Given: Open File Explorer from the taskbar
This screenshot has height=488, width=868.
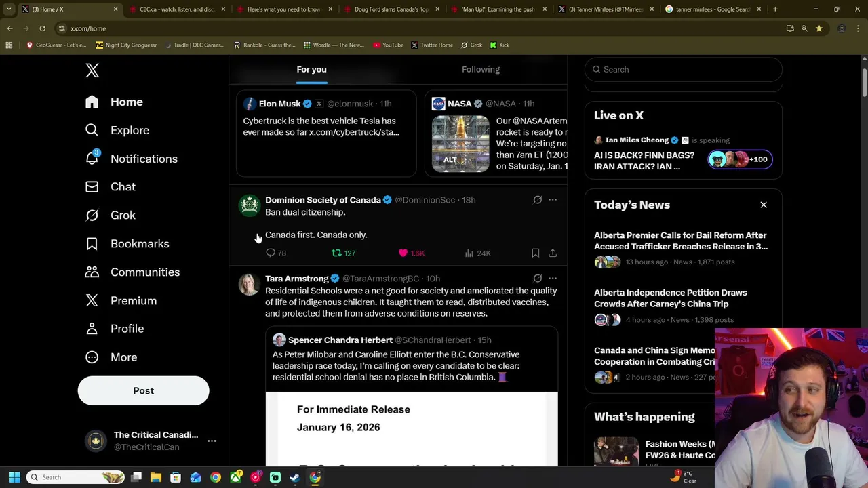Looking at the screenshot, I should (x=156, y=477).
